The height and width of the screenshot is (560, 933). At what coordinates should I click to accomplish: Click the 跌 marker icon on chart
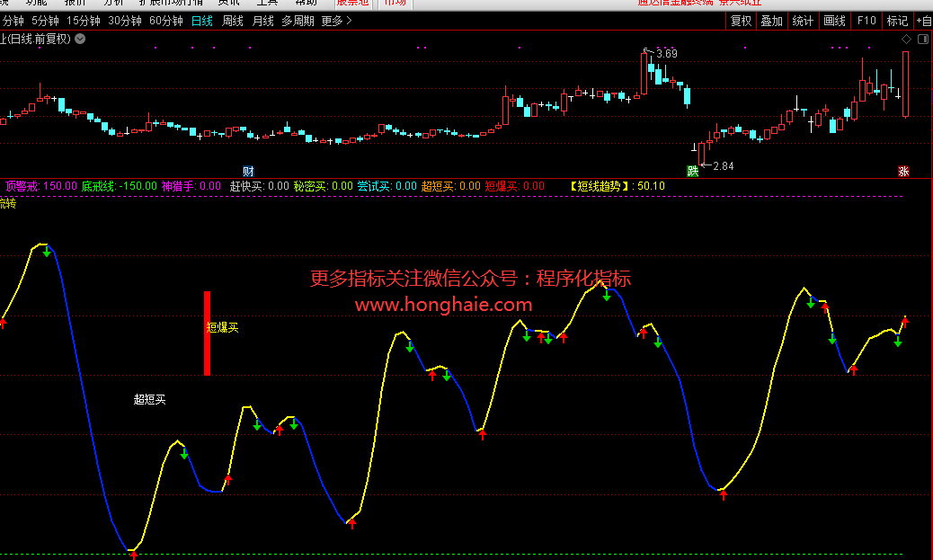[693, 171]
